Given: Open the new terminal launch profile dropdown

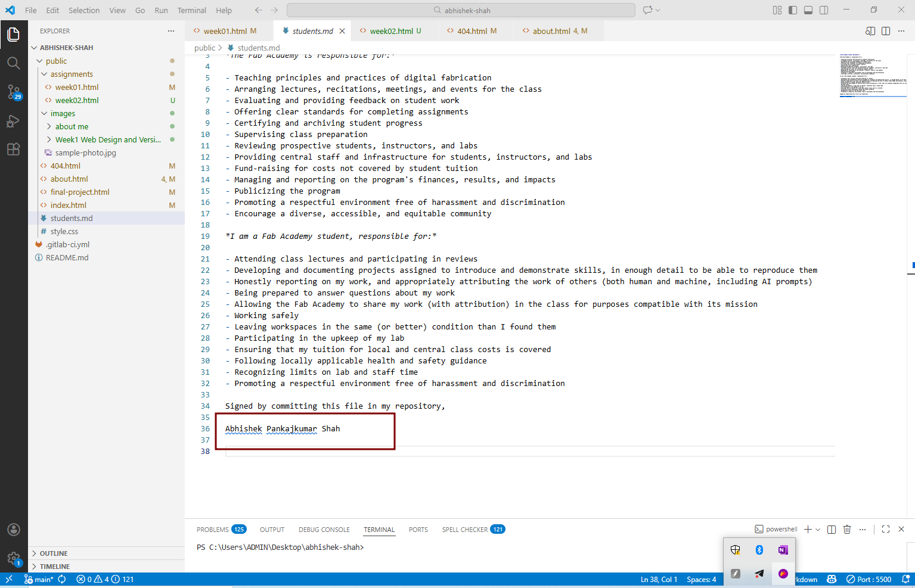Looking at the screenshot, I should 818,529.
